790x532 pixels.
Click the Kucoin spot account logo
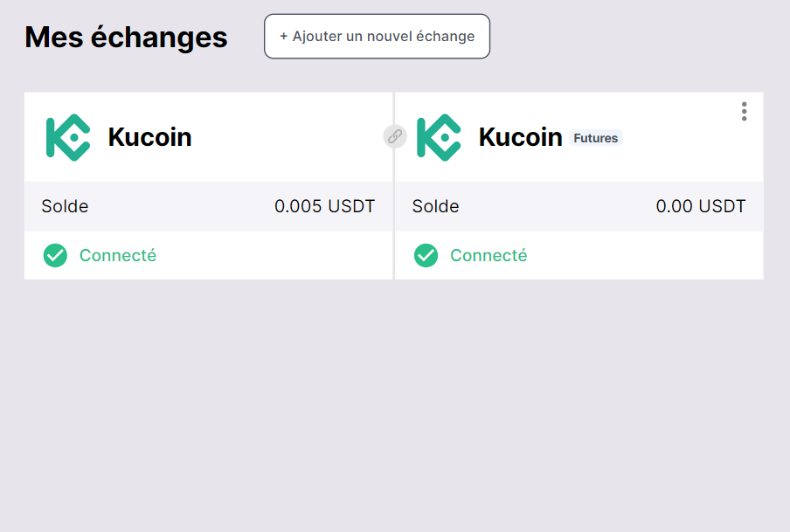point(67,137)
